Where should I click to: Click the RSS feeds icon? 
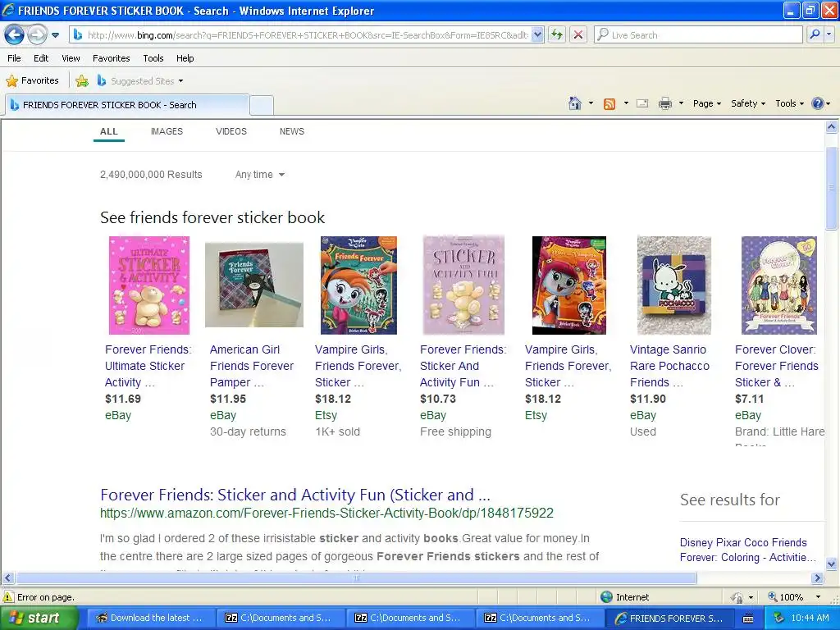(609, 104)
